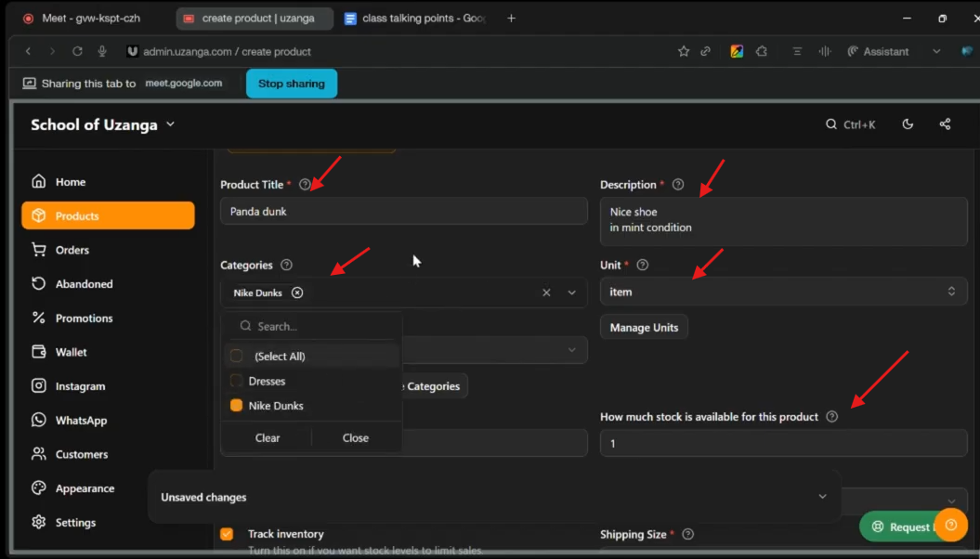Click the Categories help icon
The width and height of the screenshot is (980, 559).
pos(286,265)
